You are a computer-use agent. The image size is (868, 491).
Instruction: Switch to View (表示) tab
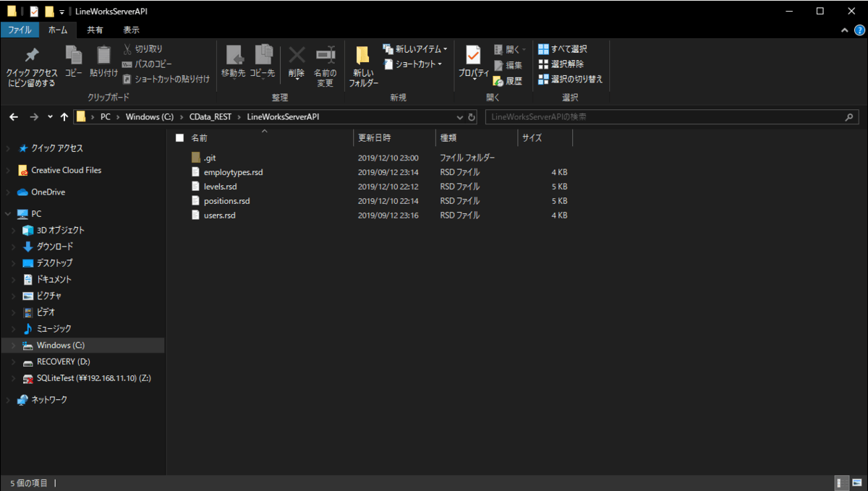pos(132,30)
